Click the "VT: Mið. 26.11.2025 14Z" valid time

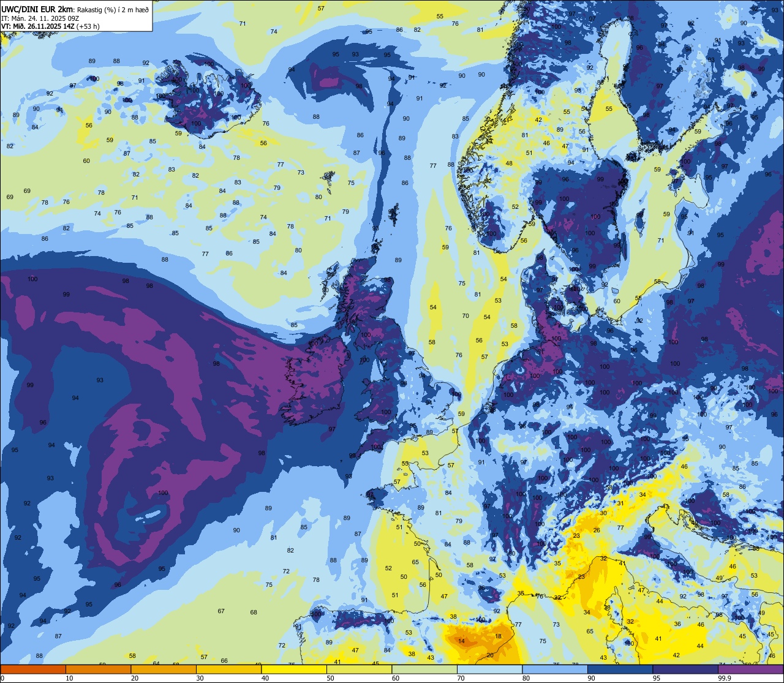click(x=38, y=26)
